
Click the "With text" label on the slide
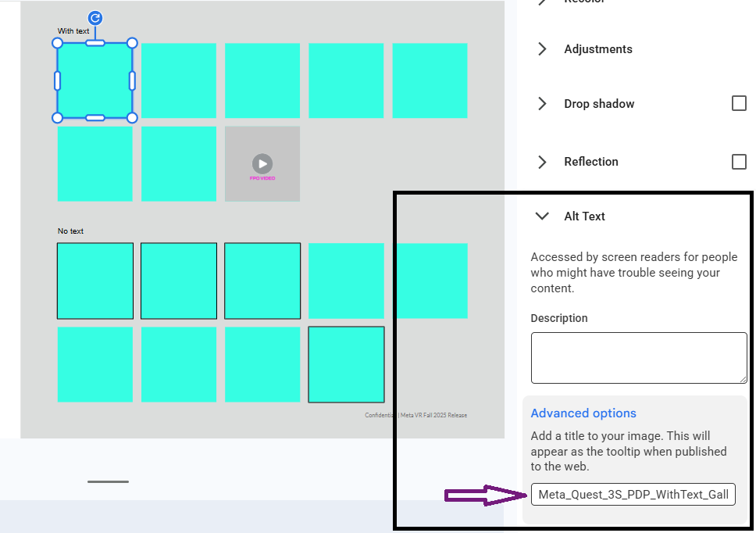click(73, 31)
